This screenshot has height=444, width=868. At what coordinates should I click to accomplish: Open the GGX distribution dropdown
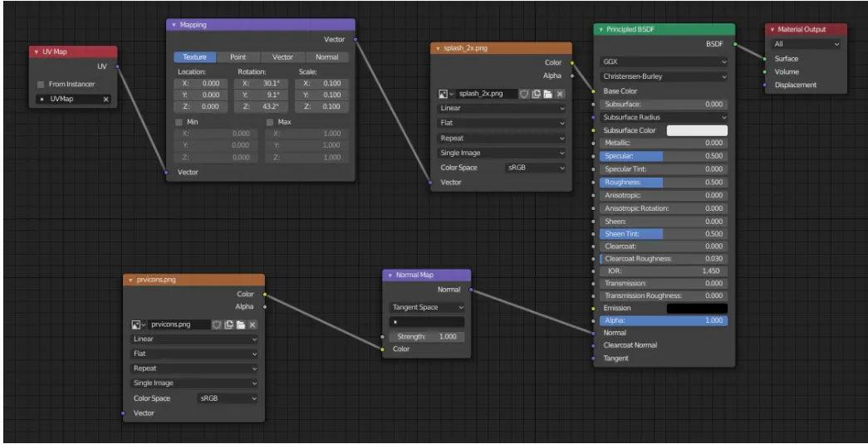[663, 62]
